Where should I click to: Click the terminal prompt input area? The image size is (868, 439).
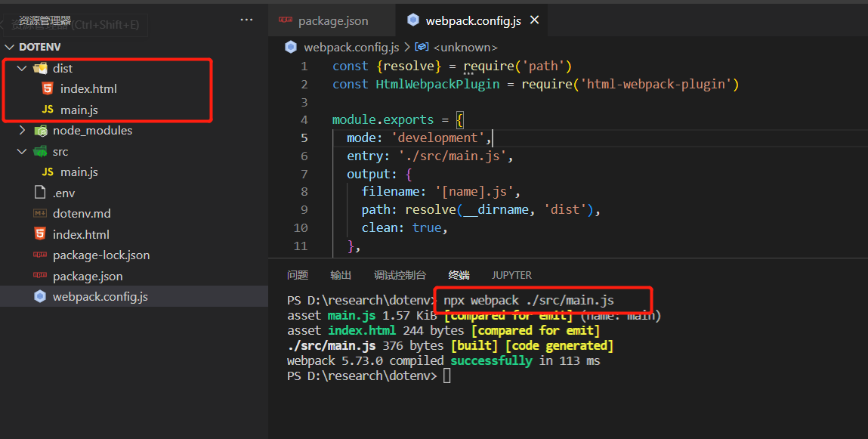(x=446, y=376)
